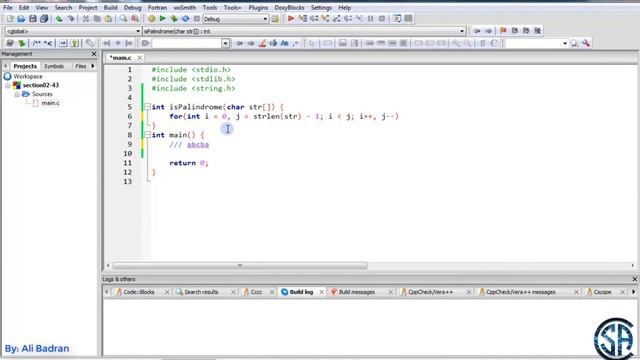Click line number 10 in the editor margin

click(x=128, y=153)
